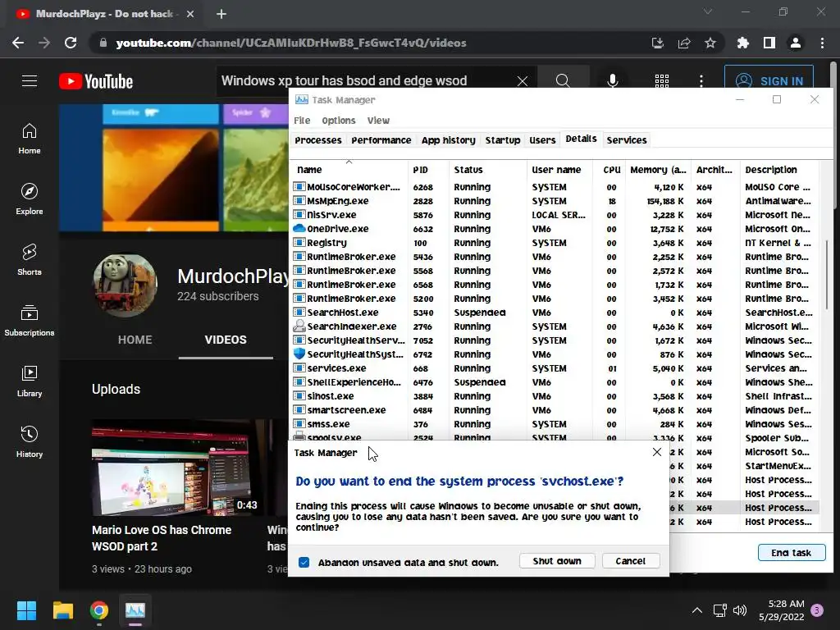Click the Mario Love OS video title

162,538
